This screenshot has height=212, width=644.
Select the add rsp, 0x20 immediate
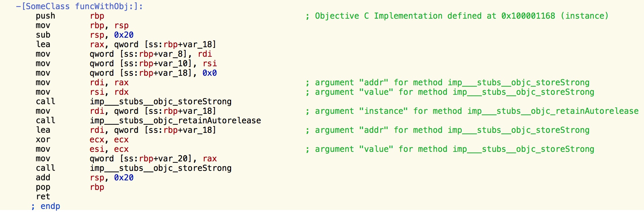tap(124, 178)
